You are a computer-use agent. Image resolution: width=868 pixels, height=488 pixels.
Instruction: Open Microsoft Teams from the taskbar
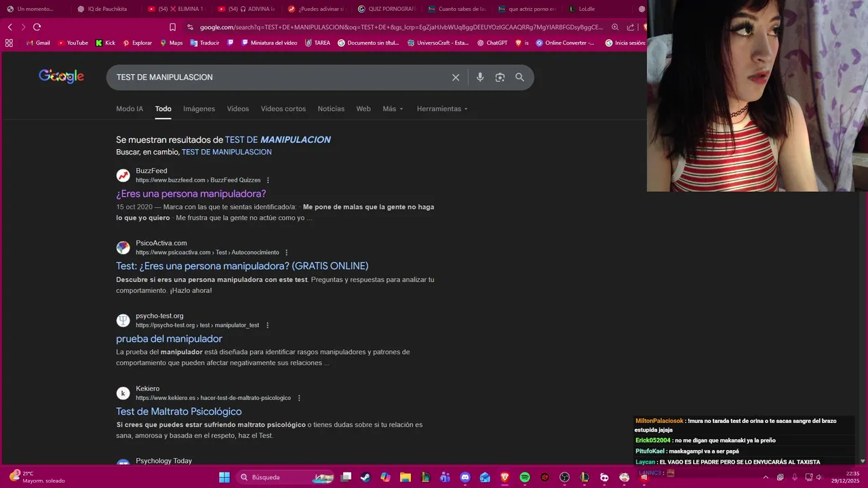tap(445, 477)
